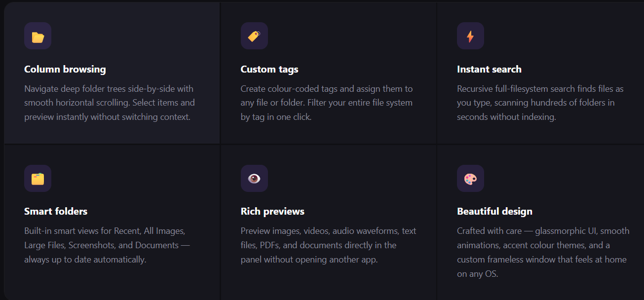Click the built-in smart views description

(107, 245)
